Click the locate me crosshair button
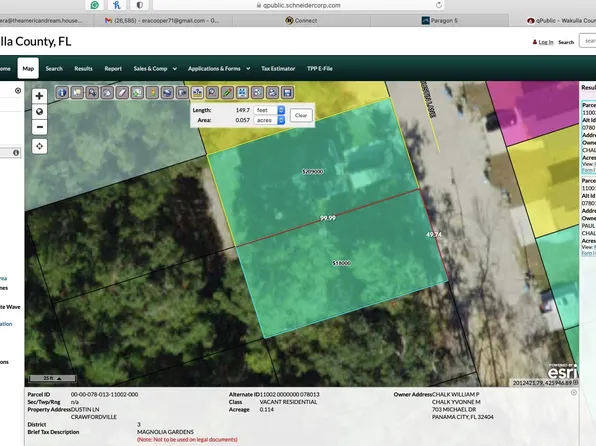The image size is (596, 446). point(39,146)
